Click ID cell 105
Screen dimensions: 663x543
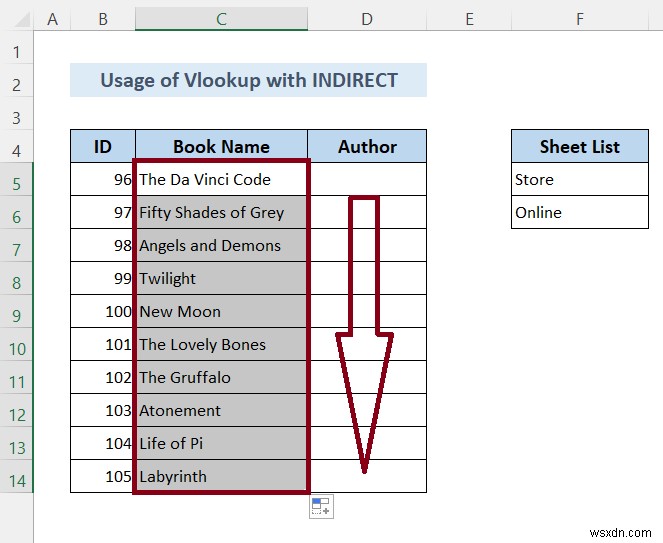click(x=103, y=476)
